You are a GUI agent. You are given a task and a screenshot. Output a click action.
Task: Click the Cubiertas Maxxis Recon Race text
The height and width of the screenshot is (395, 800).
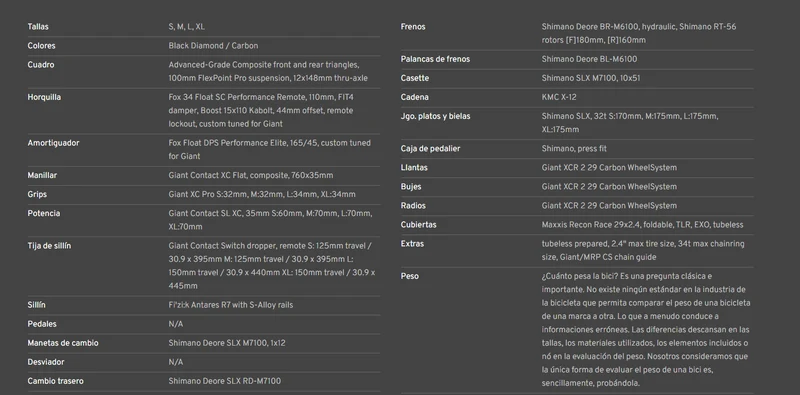coord(642,225)
